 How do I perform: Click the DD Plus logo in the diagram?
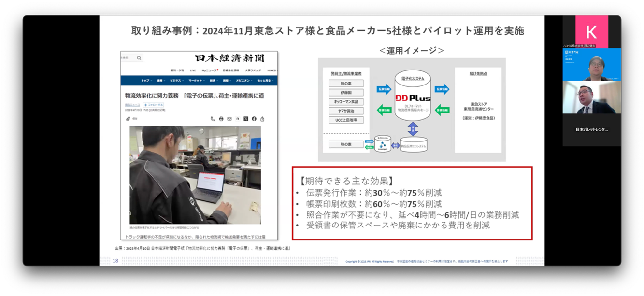[x=413, y=99]
